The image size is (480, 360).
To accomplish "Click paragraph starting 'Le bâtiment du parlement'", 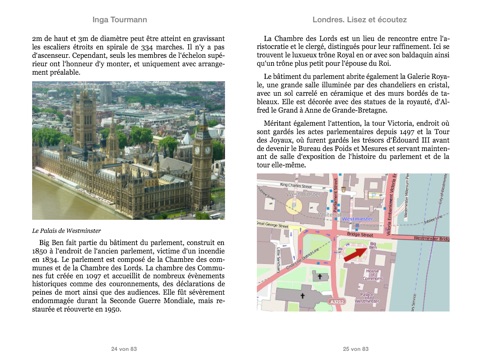I will (353, 93).
